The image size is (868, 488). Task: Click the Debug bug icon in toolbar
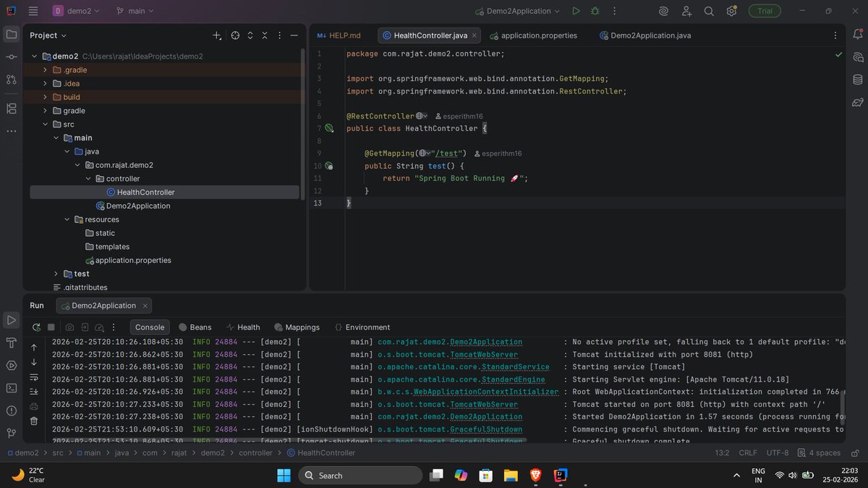[595, 11]
